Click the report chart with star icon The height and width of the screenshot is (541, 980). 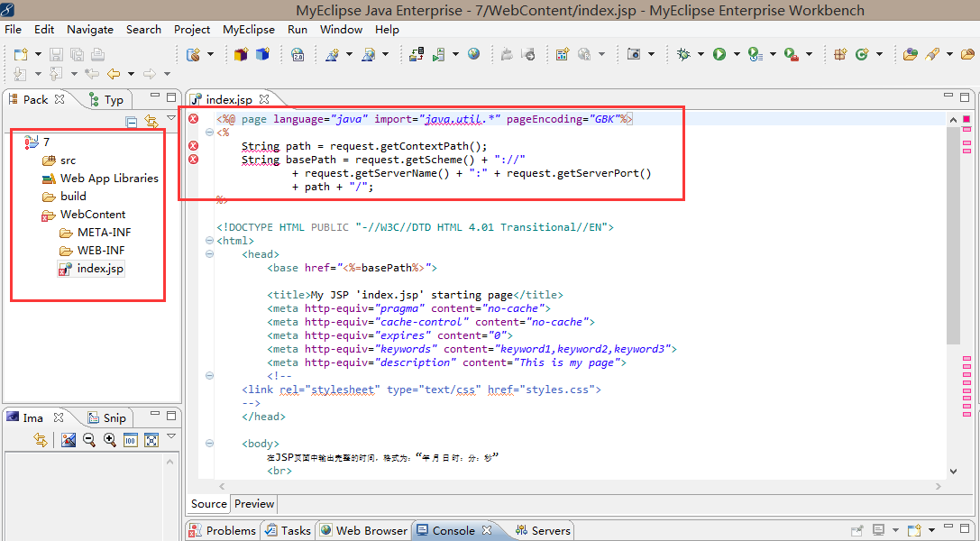coord(562,54)
